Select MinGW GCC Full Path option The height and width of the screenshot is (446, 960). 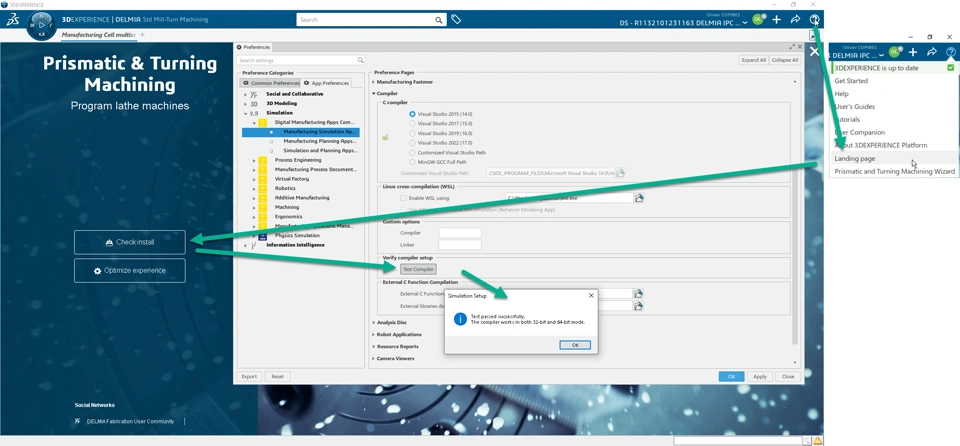tap(412, 162)
